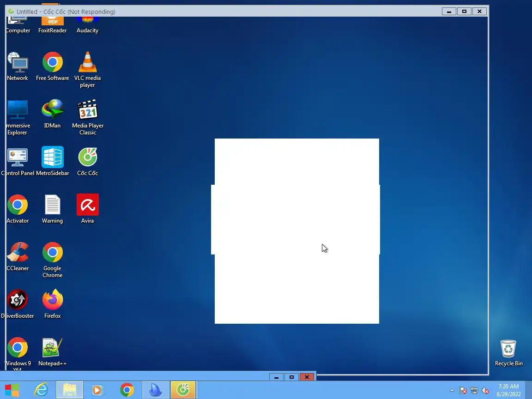Select the Activator desktop icon
Image resolution: width=532 pixels, height=399 pixels.
click(18, 209)
